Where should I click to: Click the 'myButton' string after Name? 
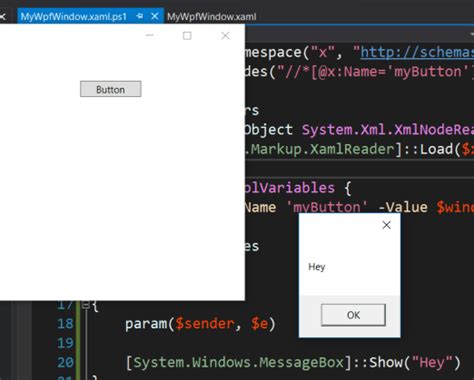[327, 207]
